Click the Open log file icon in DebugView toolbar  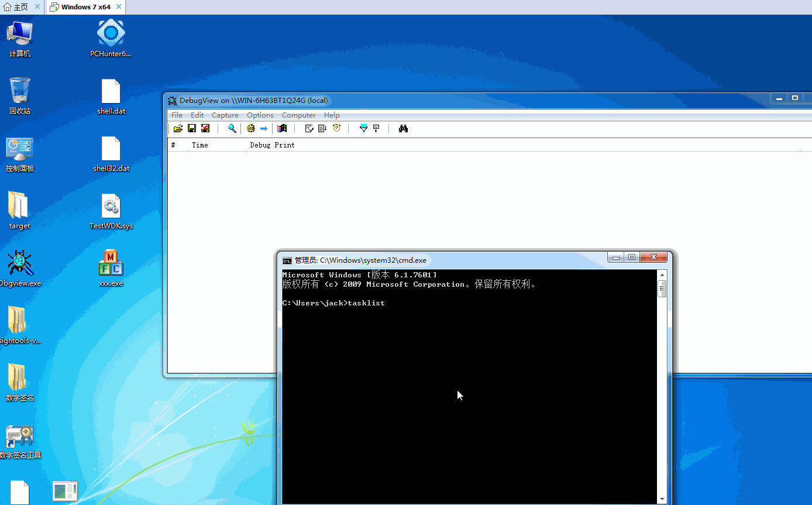178,129
